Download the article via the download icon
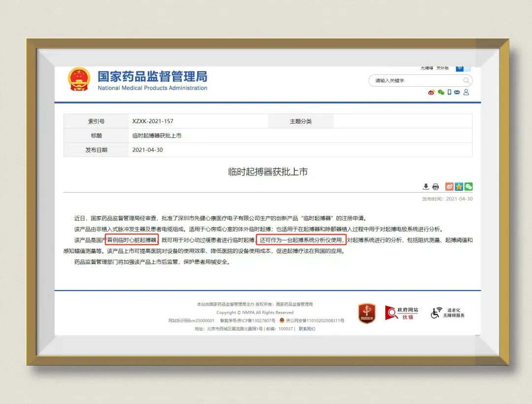 coord(426,187)
